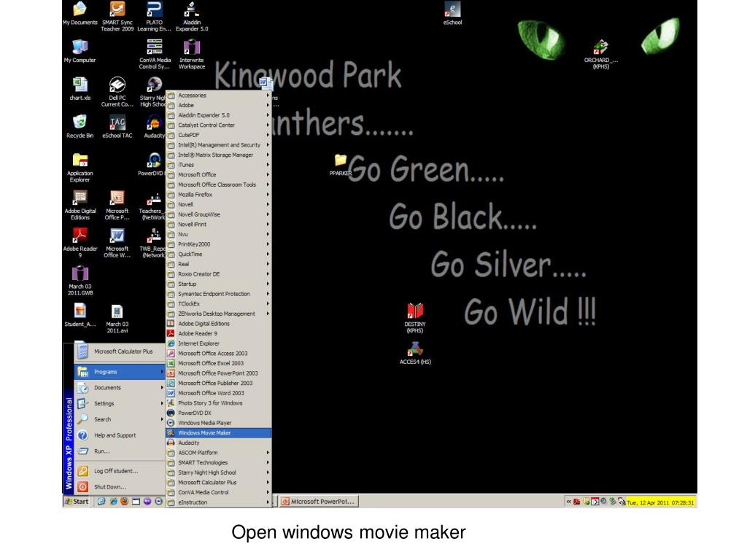Expand the Microsoft Office Classroom Tools submenu arrow
The image size is (747, 560).
click(x=268, y=184)
